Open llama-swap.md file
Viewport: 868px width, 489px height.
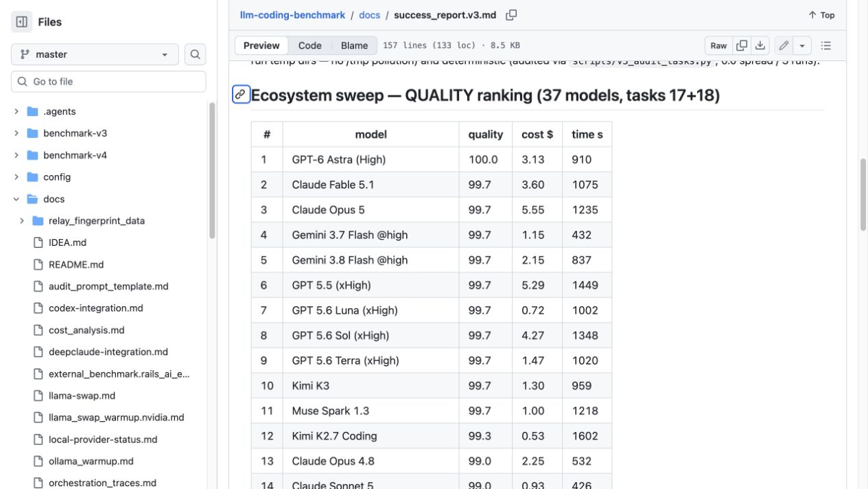tap(82, 396)
